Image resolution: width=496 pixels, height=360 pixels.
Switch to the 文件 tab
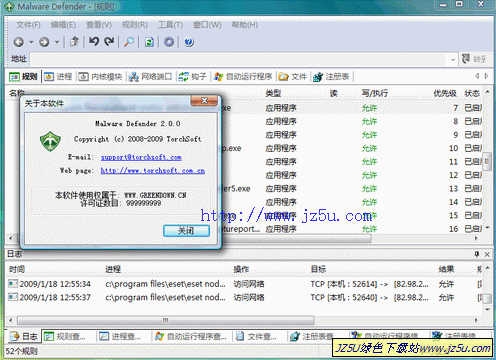coord(293,77)
